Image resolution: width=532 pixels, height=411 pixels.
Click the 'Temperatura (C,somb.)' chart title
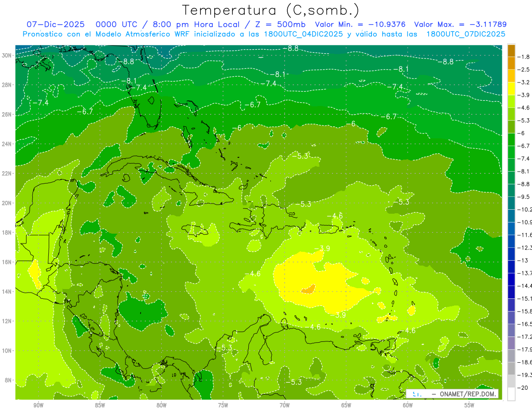point(271,10)
